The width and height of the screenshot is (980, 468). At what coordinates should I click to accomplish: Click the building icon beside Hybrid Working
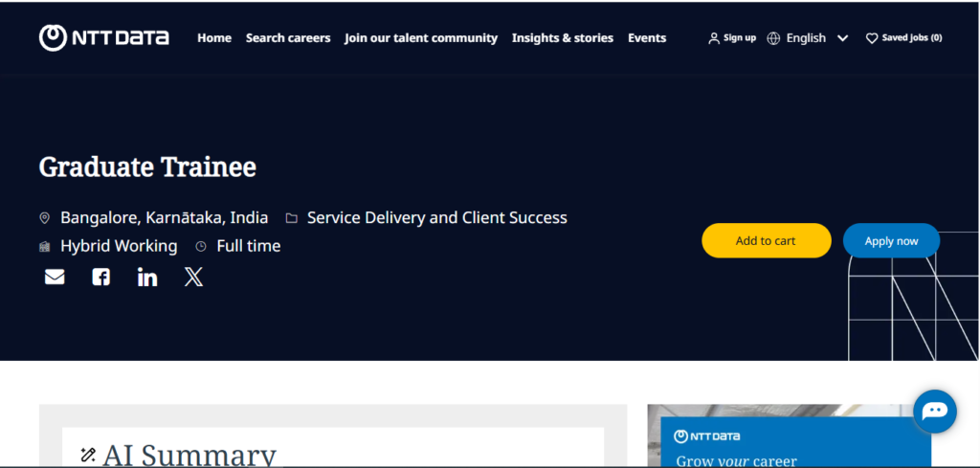[44, 246]
